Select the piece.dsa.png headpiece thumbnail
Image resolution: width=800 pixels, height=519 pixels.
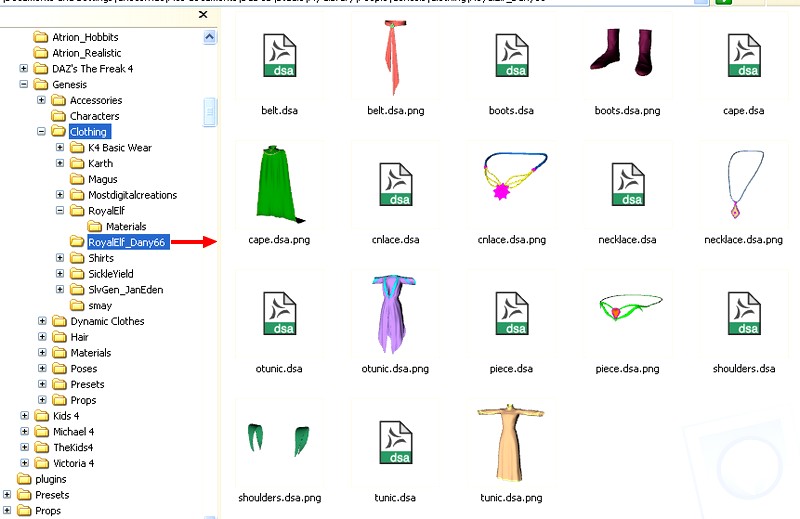click(x=630, y=307)
